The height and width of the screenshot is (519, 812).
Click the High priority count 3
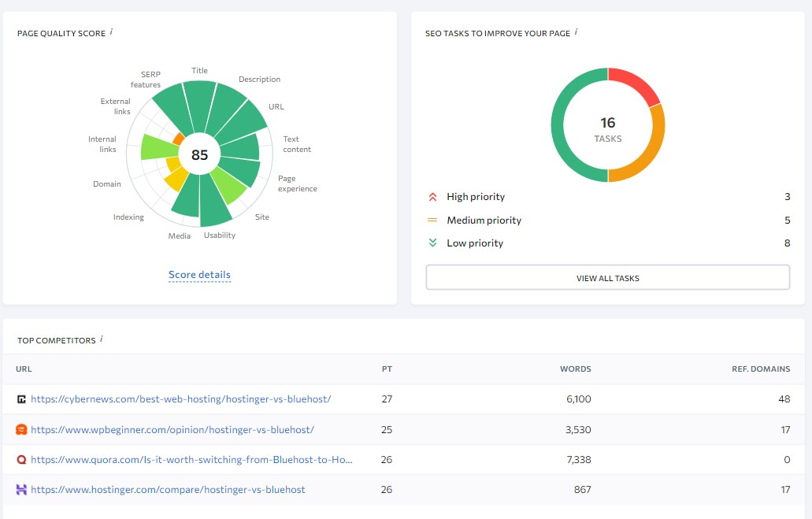pos(787,197)
